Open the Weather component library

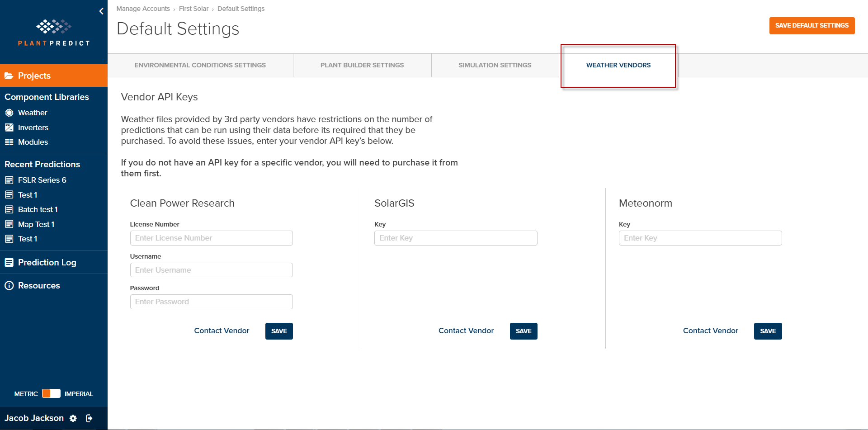(x=33, y=113)
